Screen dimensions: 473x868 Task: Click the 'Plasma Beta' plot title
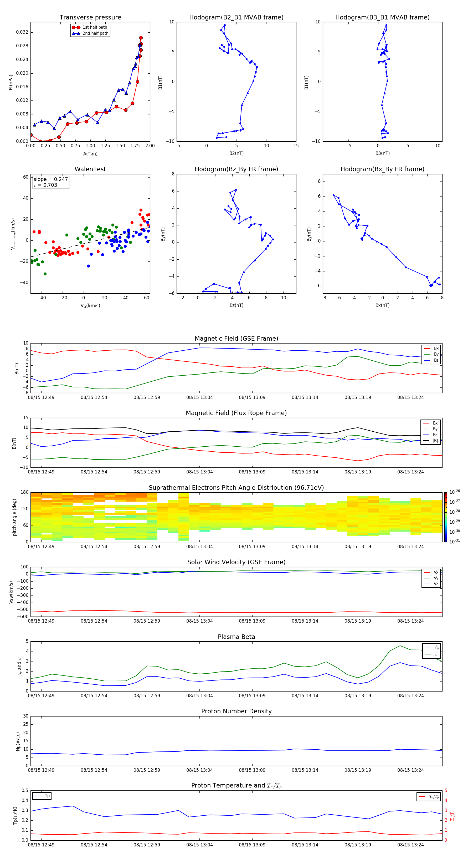236,637
